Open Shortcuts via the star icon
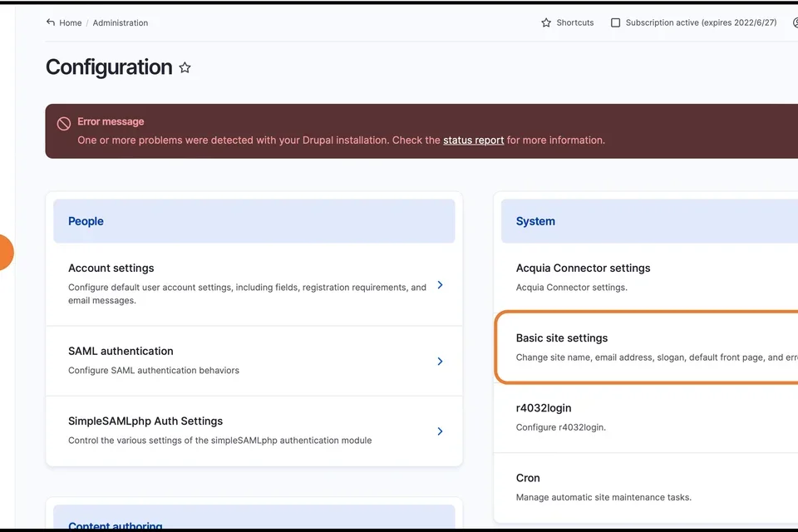The width and height of the screenshot is (798, 532). coord(545,22)
